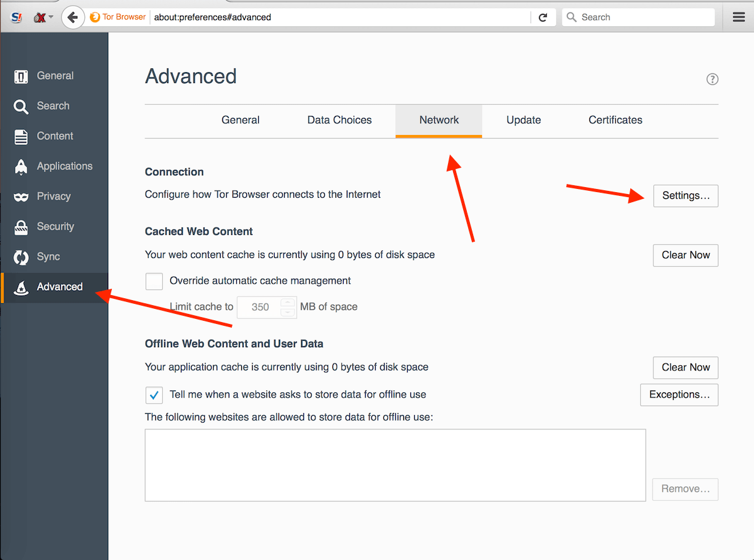Switch to the General tab
The width and height of the screenshot is (754, 560).
tap(241, 120)
